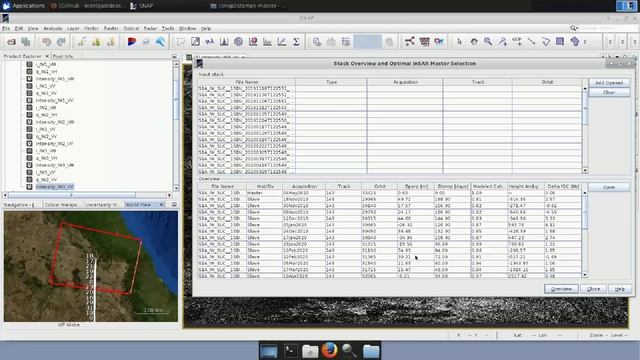The height and width of the screenshot is (360, 640).
Task: Click the Overview button in the dialog
Action: (x=561, y=289)
